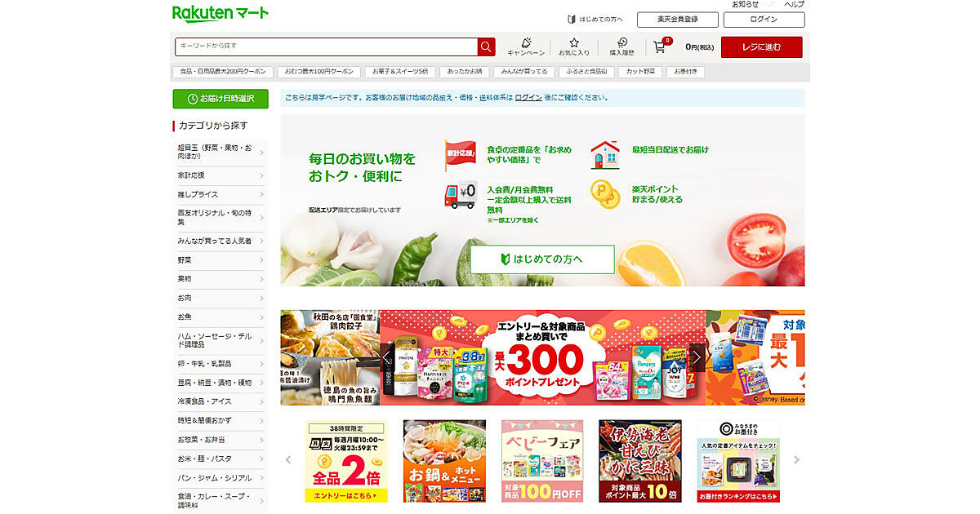Click the red search magnifier button
980x514 pixels.
487,47
